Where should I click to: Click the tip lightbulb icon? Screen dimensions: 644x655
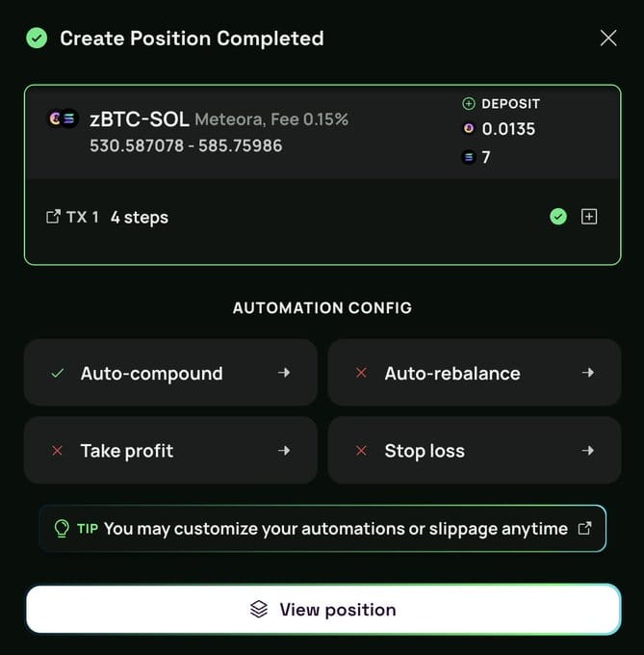[62, 529]
